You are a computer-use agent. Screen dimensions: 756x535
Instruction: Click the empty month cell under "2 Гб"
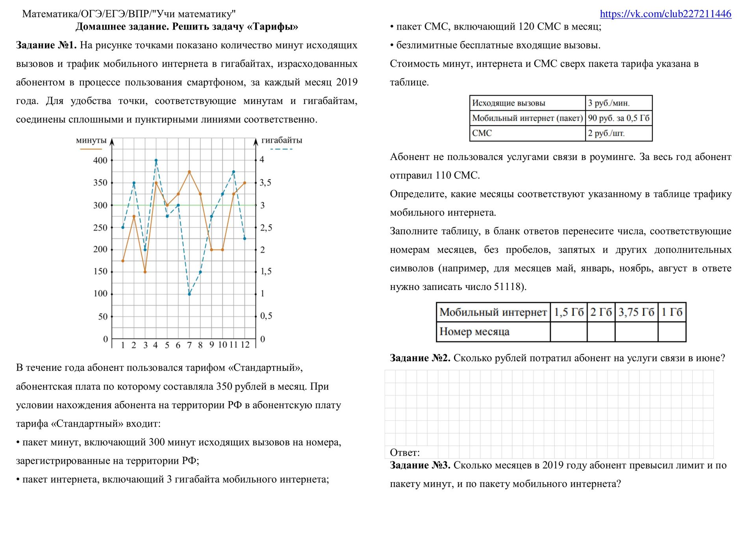[x=601, y=332]
